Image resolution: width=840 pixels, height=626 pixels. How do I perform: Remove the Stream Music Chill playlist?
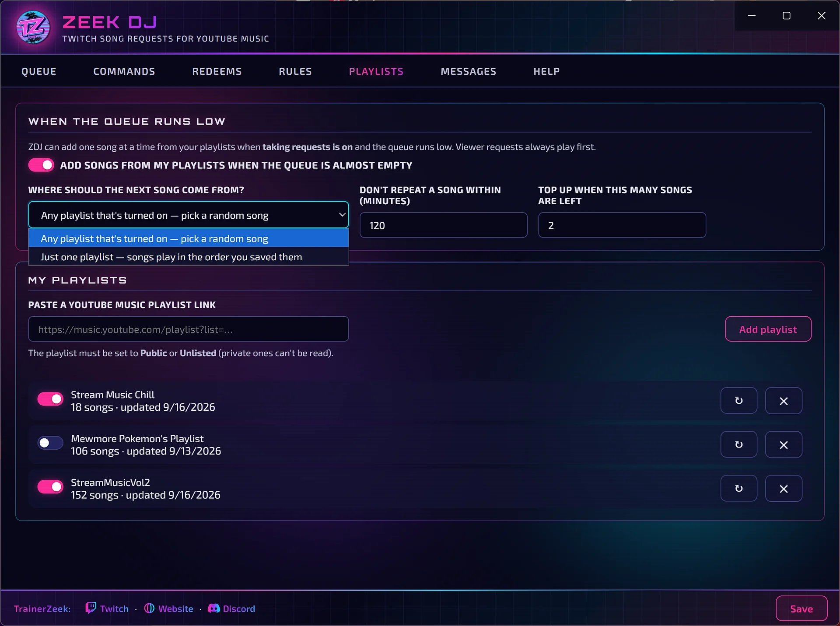pyautogui.click(x=784, y=401)
